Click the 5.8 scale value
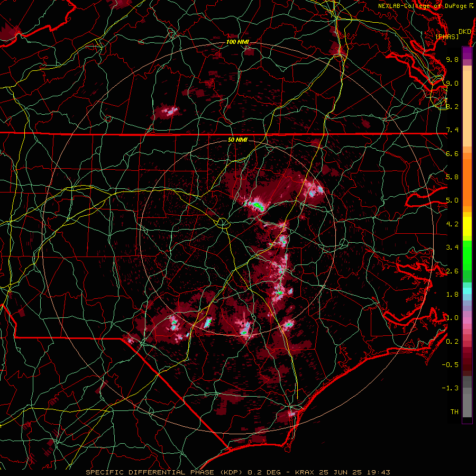This screenshot has width=476, height=476. (452, 177)
